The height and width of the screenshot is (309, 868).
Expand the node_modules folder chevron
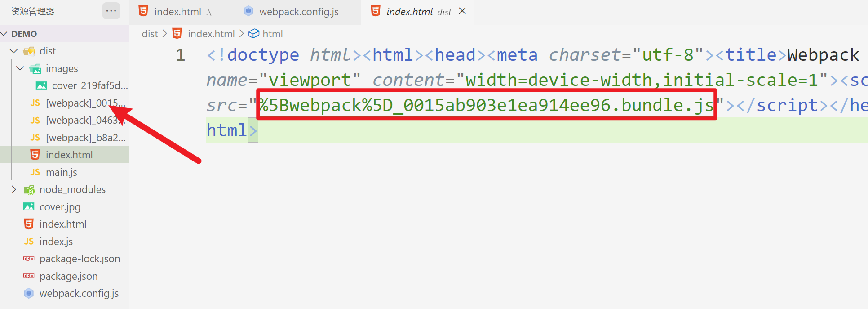(14, 189)
